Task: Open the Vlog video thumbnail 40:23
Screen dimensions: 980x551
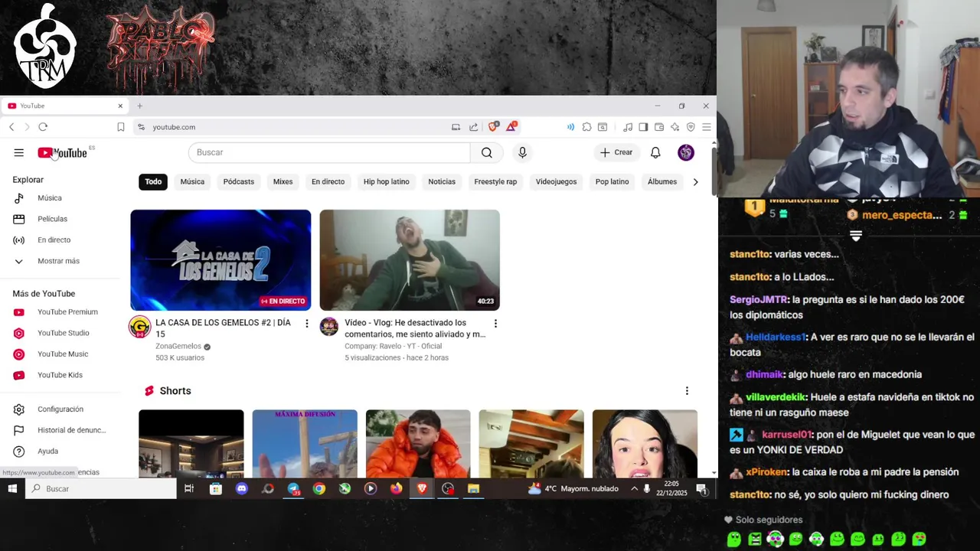Action: [x=410, y=260]
